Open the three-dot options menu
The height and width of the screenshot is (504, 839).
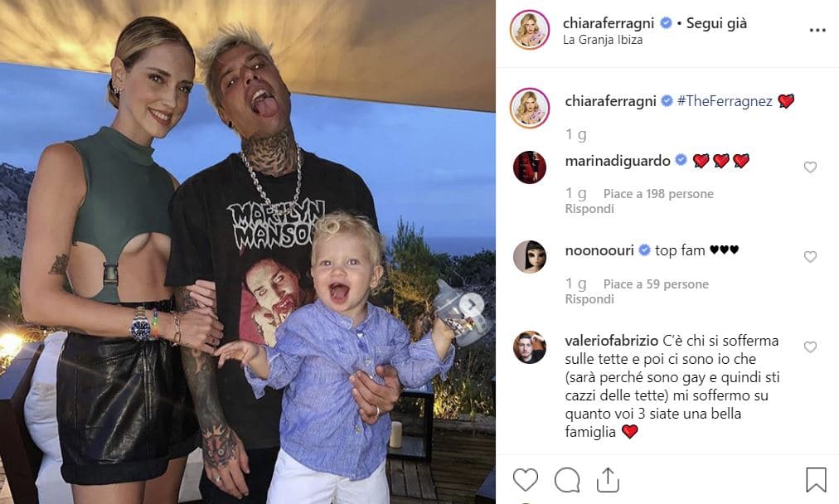click(817, 30)
